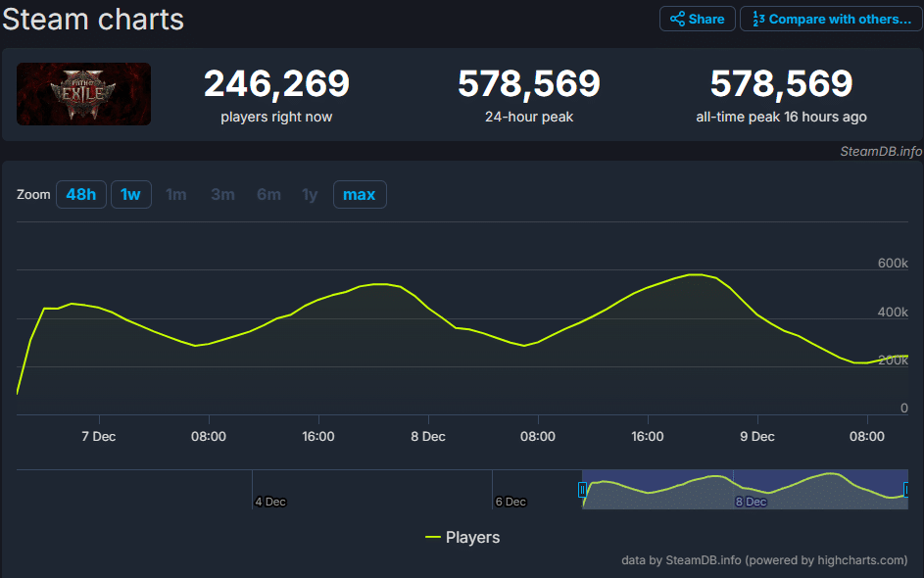Click the 4 Dec navigator label
The width and height of the screenshot is (924, 578).
coord(270,502)
